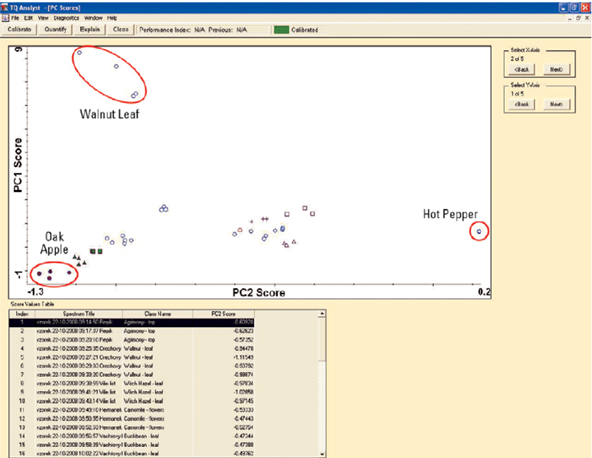Viewport: 592px width, 458px height.
Task: Click the score table scroll-up arrow
Action: [x=322, y=313]
